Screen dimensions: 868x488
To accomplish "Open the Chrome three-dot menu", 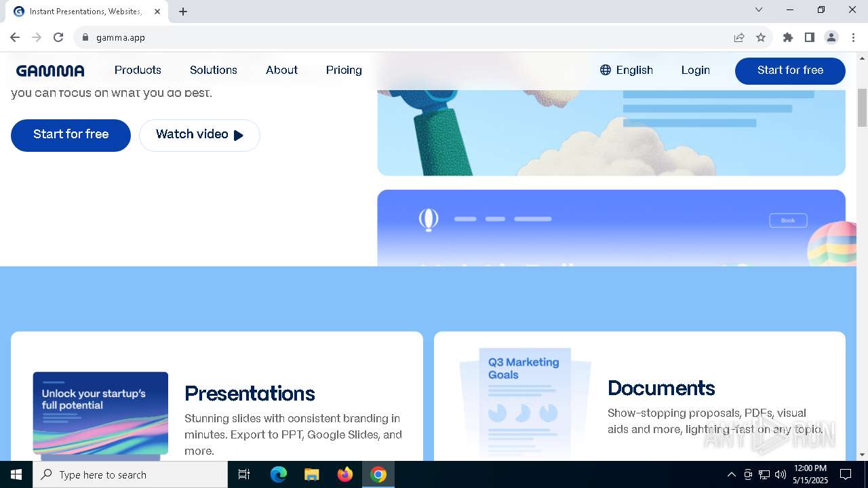I will (x=853, y=37).
